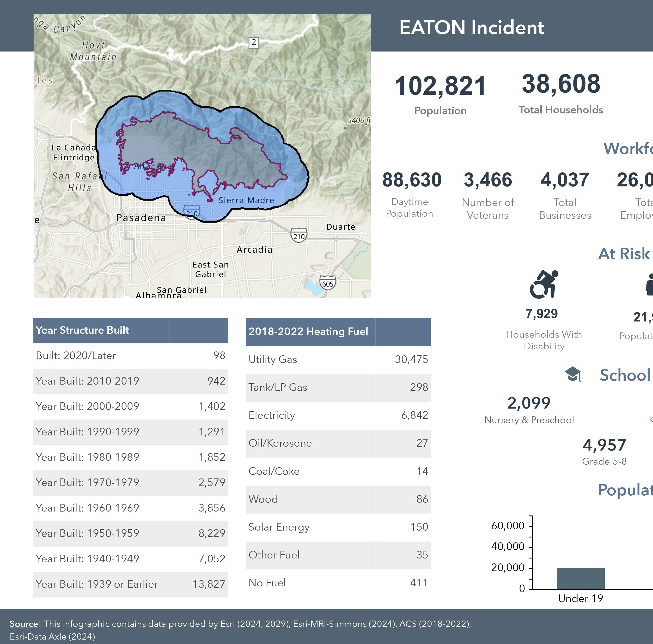653x644 pixels.
Task: Click the 5406 ft peak marker
Action: pos(345,128)
